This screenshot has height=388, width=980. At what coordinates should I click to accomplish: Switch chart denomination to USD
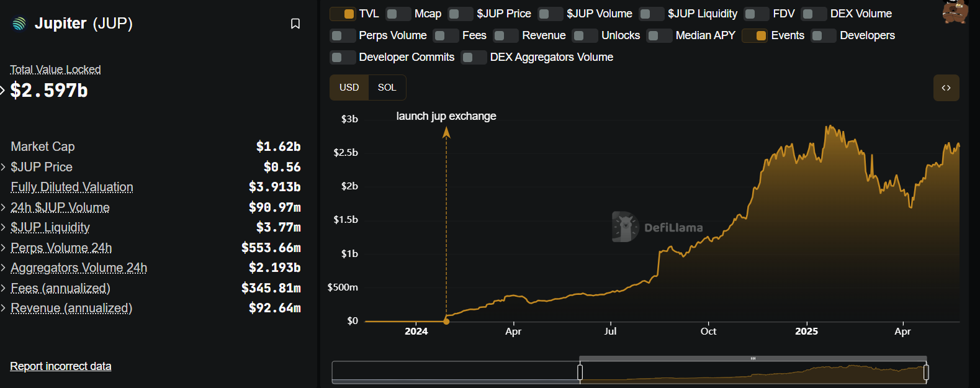coord(349,88)
